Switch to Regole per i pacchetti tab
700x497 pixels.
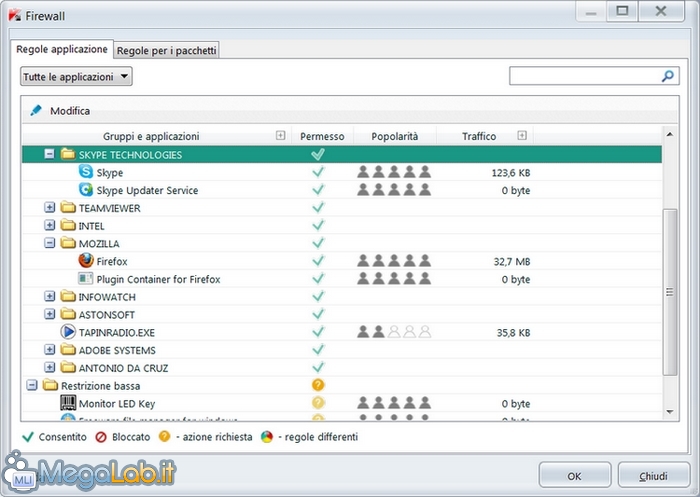167,50
